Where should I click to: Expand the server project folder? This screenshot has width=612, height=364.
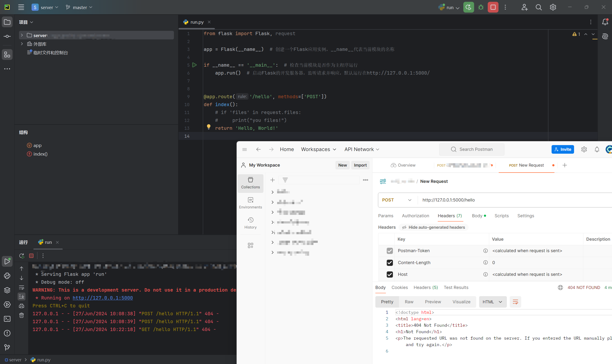coord(22,35)
